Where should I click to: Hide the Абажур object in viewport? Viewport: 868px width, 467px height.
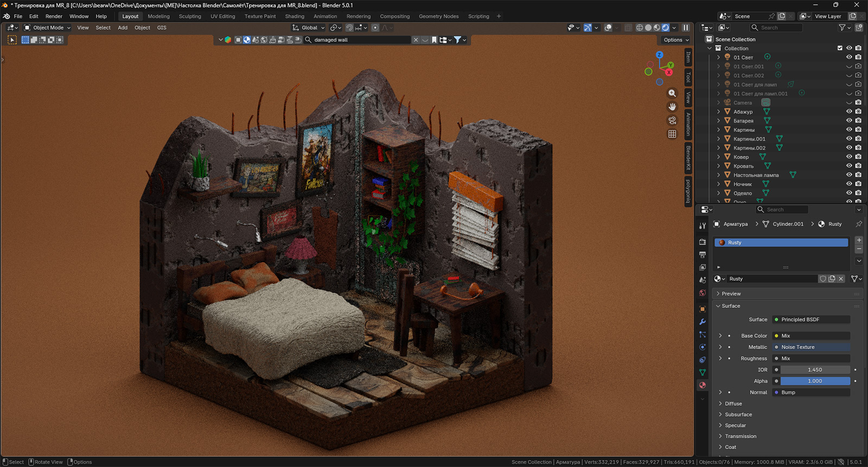(849, 111)
